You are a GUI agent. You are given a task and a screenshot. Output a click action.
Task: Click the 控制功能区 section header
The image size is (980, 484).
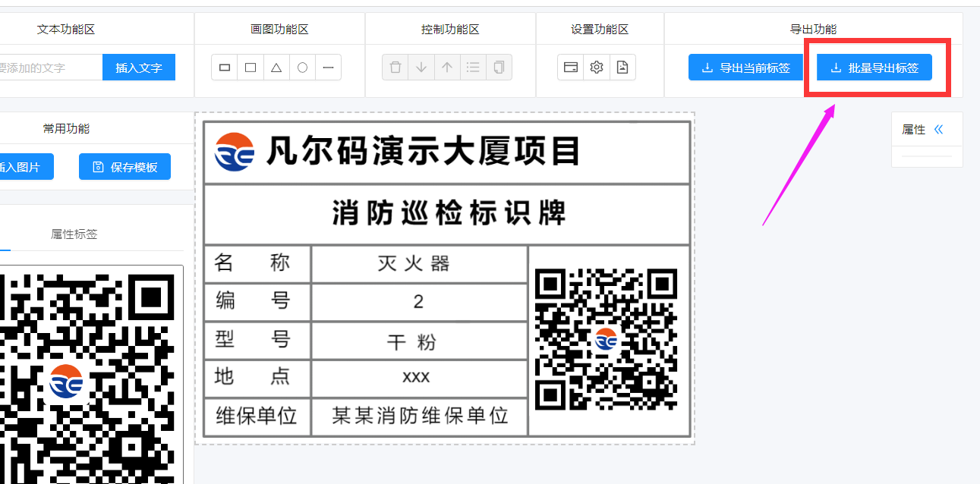tap(450, 29)
